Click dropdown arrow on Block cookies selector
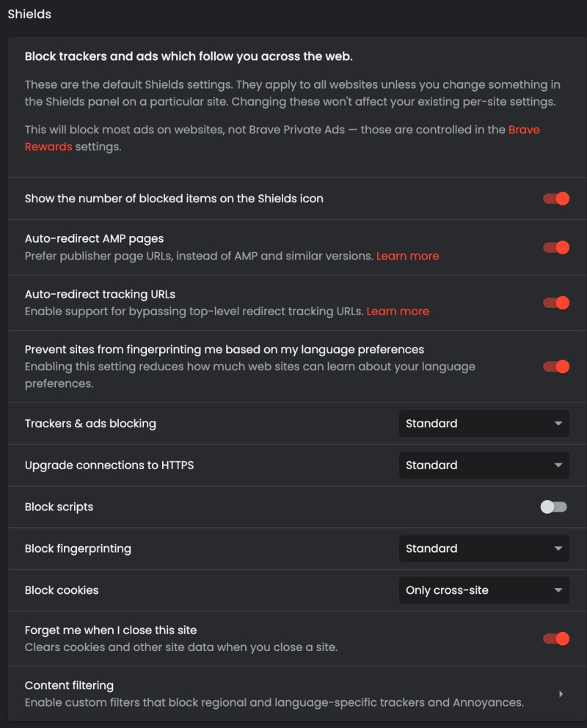The width and height of the screenshot is (587, 728). 558,590
